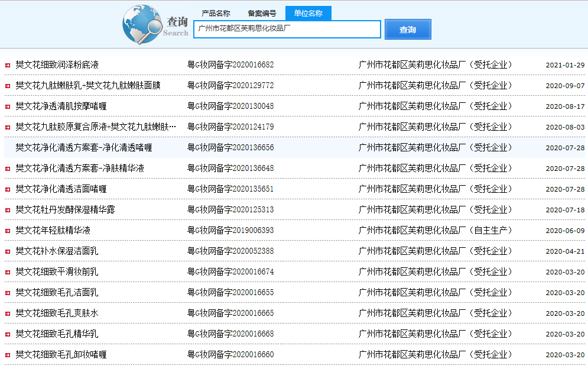Select record number 粤G妆网备字2020016665

230,313
